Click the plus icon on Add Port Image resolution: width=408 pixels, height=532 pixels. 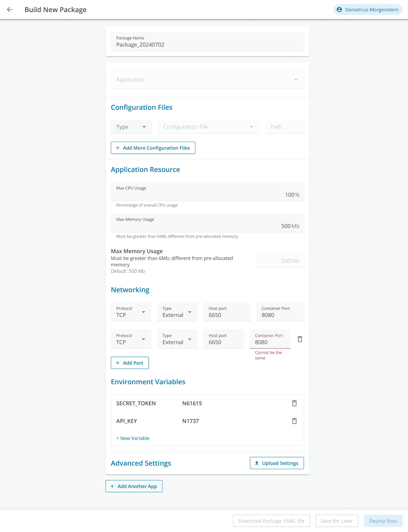pos(118,363)
